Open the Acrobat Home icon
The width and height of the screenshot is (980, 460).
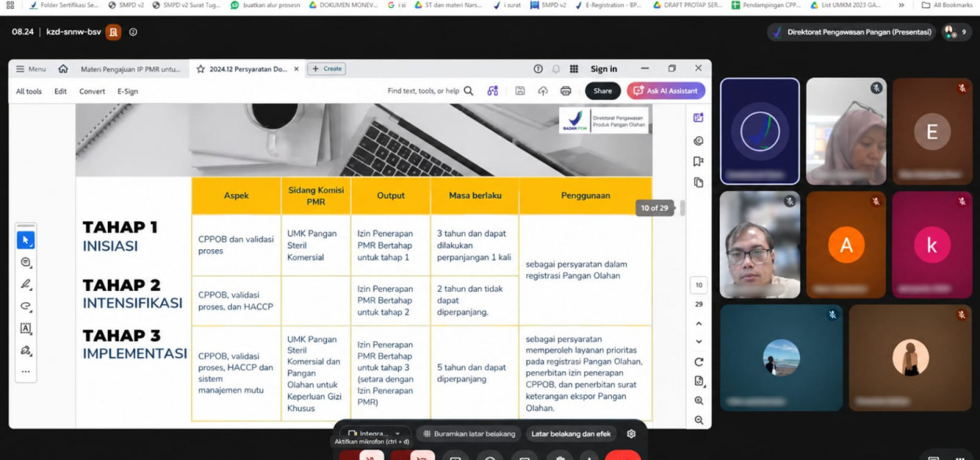[x=63, y=69]
